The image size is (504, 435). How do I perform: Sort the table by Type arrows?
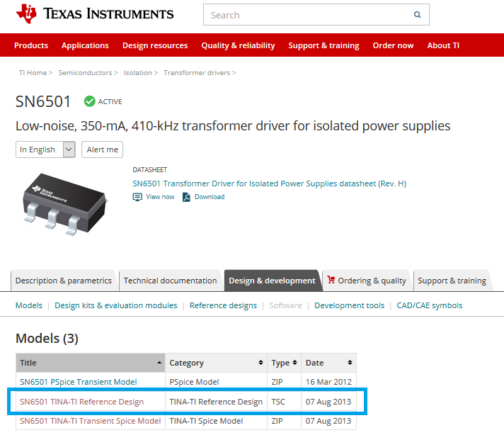pos(294,363)
